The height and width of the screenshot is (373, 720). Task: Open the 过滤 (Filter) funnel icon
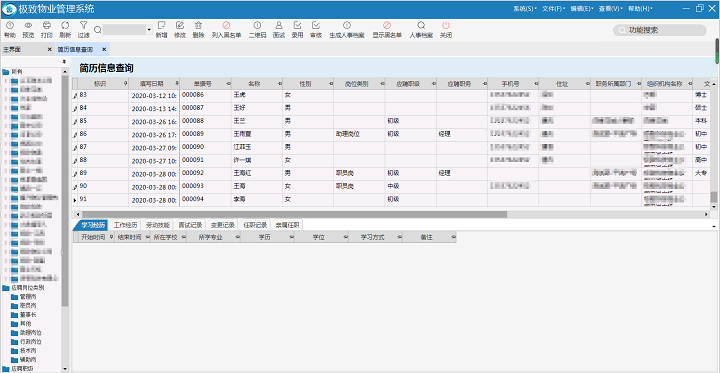tap(83, 26)
